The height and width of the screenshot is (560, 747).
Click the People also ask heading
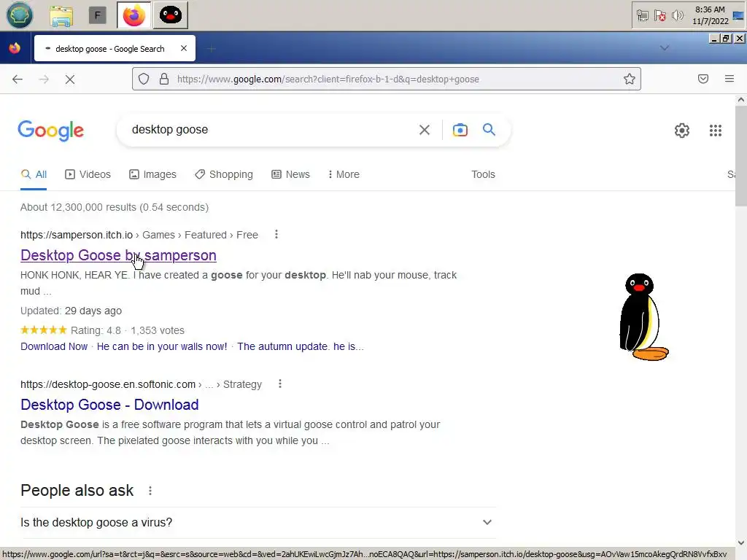pos(77,491)
